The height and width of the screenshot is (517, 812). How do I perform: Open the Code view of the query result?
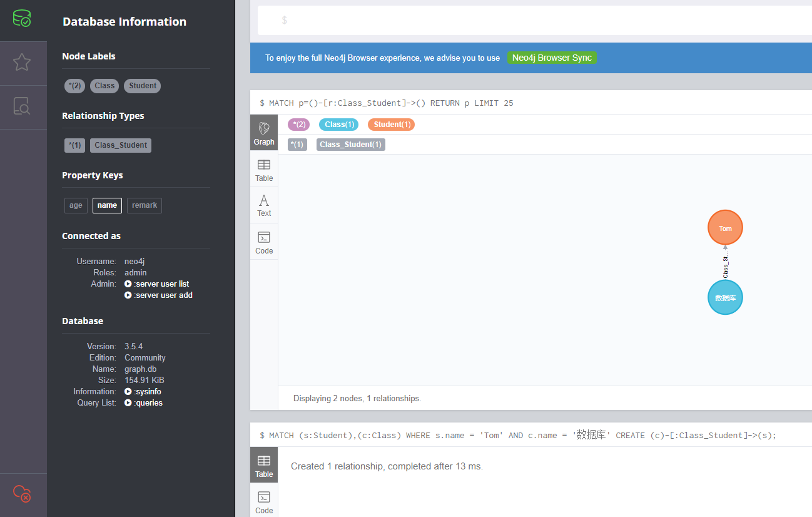(x=263, y=242)
